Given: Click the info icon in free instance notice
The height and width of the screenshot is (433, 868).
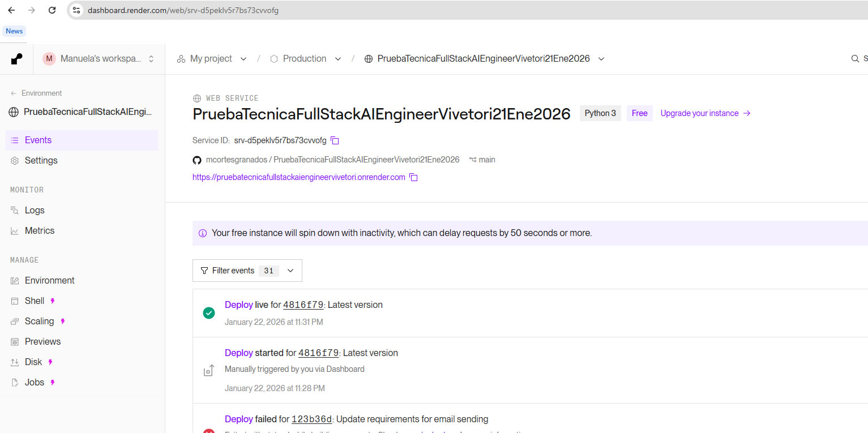Looking at the screenshot, I should click(203, 233).
